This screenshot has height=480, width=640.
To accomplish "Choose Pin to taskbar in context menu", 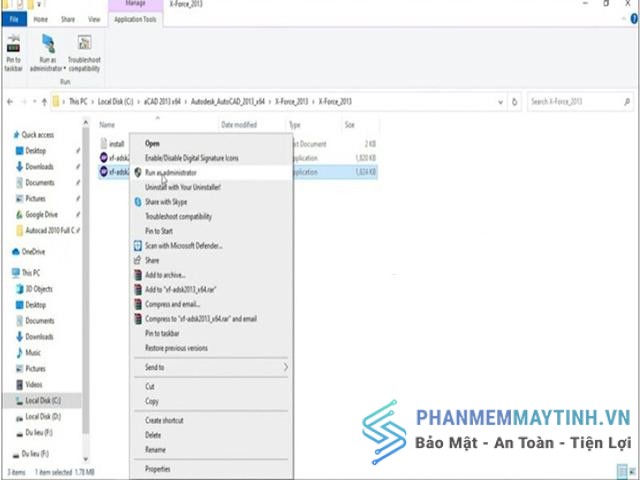I will click(211, 333).
